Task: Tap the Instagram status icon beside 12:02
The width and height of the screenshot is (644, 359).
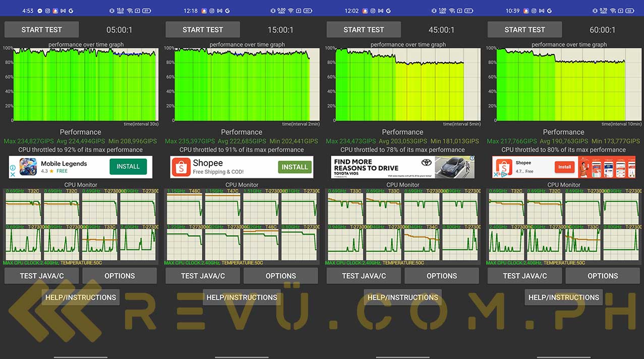Action: point(373,11)
